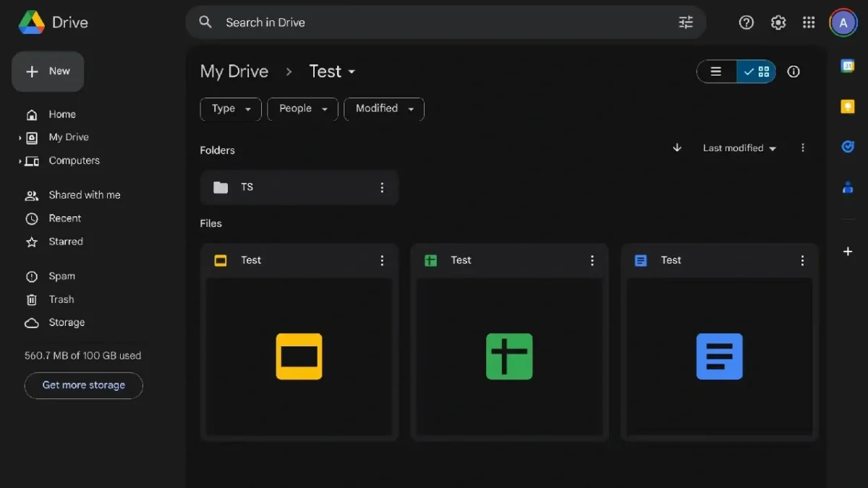Open the Google apps grid

(809, 22)
